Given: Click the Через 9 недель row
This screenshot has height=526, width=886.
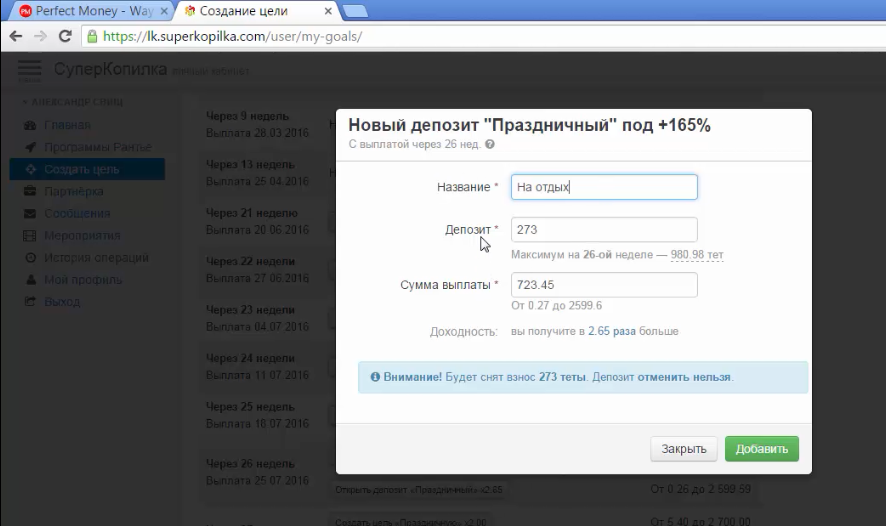Looking at the screenshot, I should click(x=257, y=124).
